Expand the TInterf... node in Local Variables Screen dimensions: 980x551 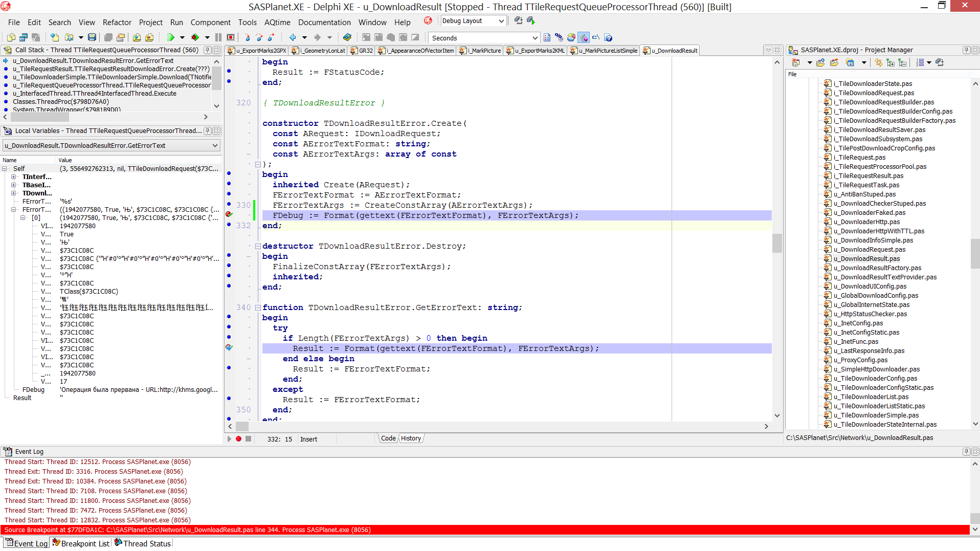tap(14, 177)
